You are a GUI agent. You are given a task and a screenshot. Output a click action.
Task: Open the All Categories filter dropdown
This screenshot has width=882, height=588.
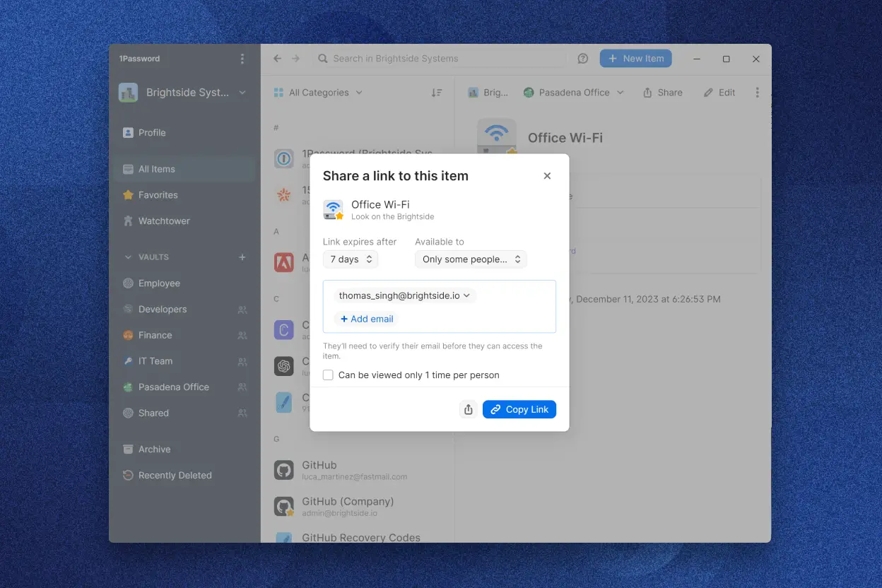pyautogui.click(x=317, y=93)
